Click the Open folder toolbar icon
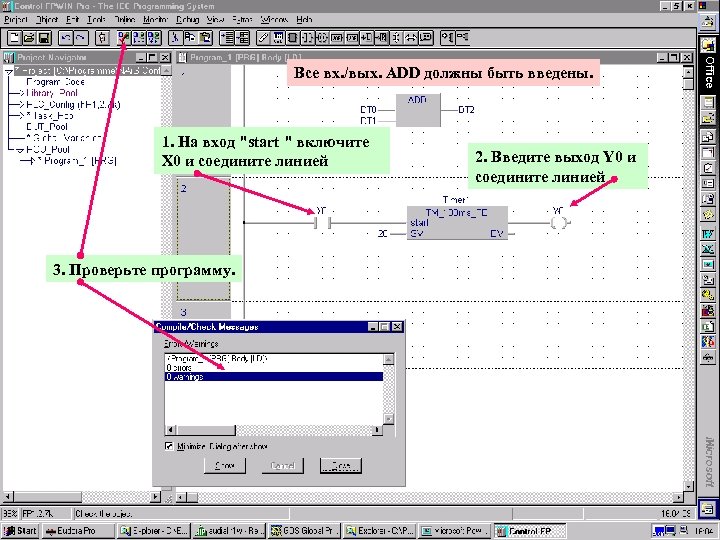 point(29,38)
